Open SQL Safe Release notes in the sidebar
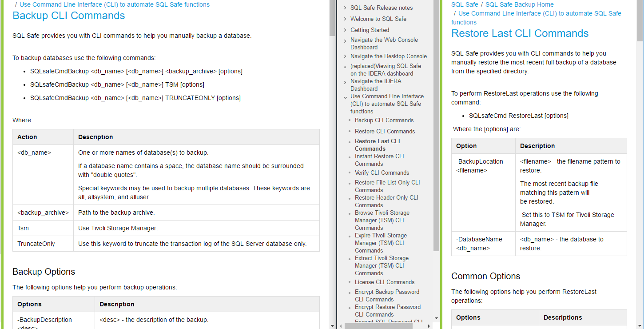Screen dimensions: 644x329 (x=382, y=8)
